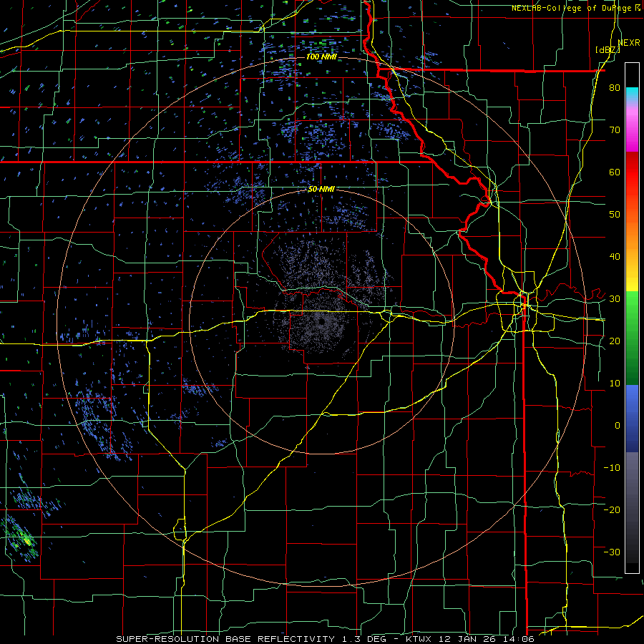Click the Super-Resolution Base Reflectivity caption
Image resolution: width=644 pixels, height=644 pixels.
[326, 639]
